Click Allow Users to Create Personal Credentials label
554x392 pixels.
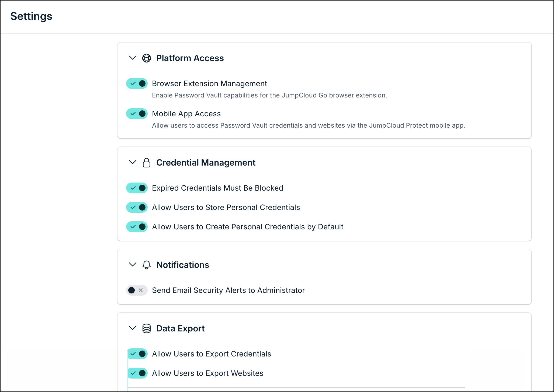click(248, 227)
